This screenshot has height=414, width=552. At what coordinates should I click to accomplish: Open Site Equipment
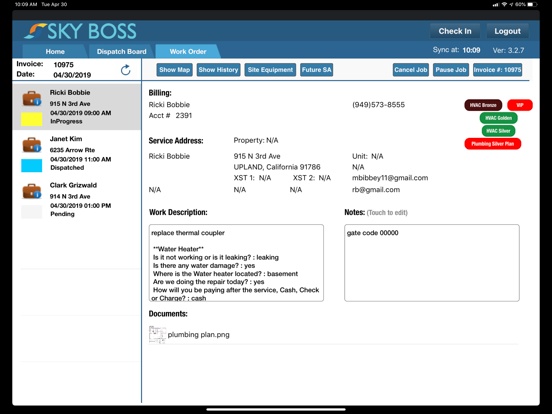[x=270, y=70]
